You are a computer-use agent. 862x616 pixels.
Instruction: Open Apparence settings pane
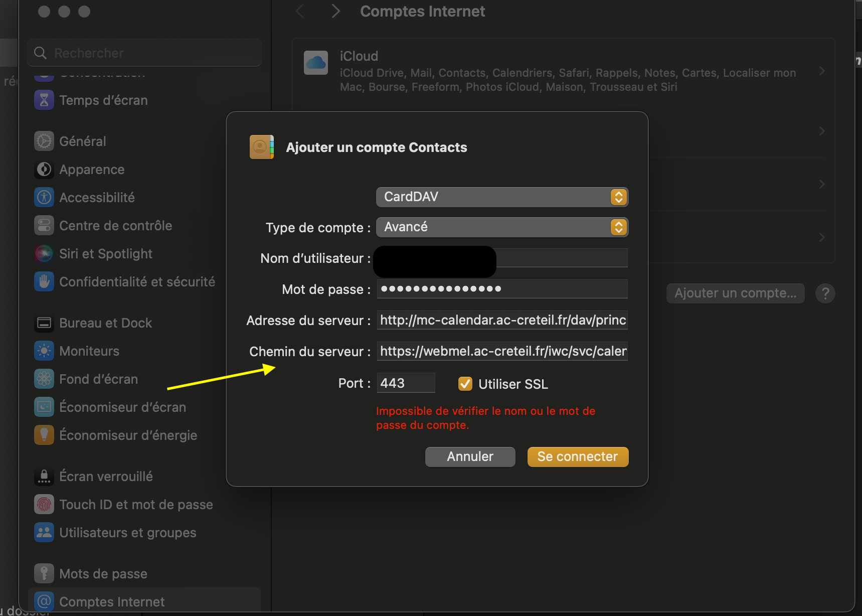point(144,169)
